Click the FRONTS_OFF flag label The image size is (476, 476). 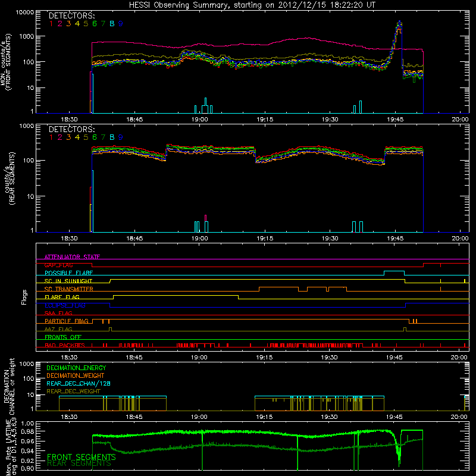[63, 337]
